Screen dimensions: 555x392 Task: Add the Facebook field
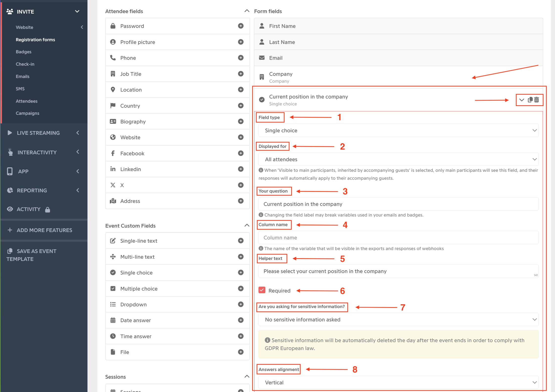[241, 153]
